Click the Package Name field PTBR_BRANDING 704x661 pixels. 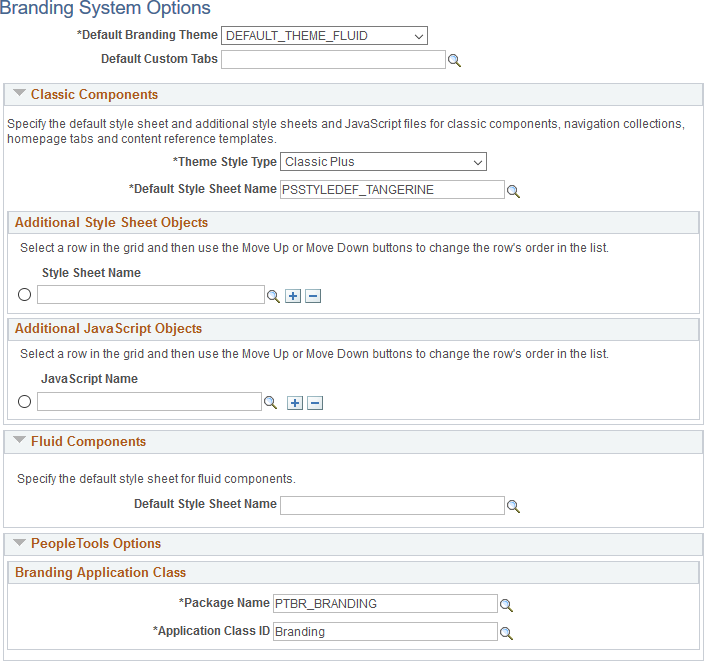[385, 604]
